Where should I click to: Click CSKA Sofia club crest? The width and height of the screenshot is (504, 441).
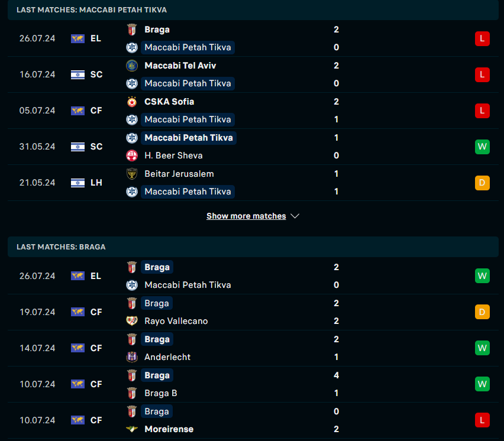132,102
